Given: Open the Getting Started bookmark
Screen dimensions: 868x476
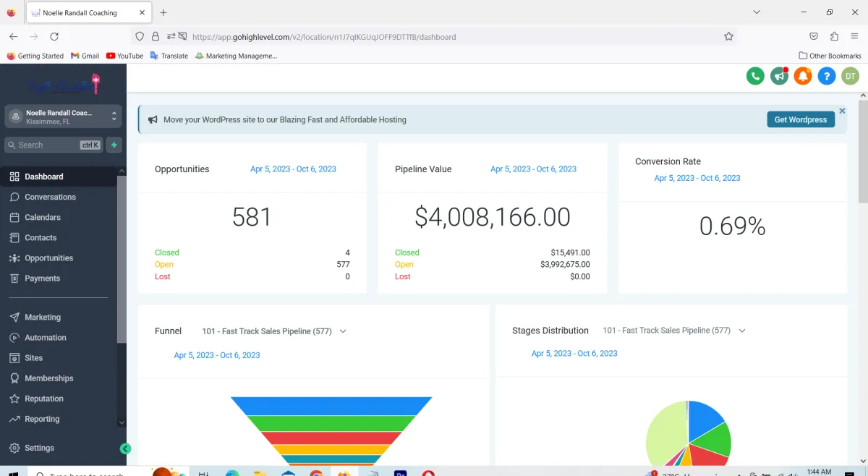Looking at the screenshot, I should pyautogui.click(x=35, y=56).
